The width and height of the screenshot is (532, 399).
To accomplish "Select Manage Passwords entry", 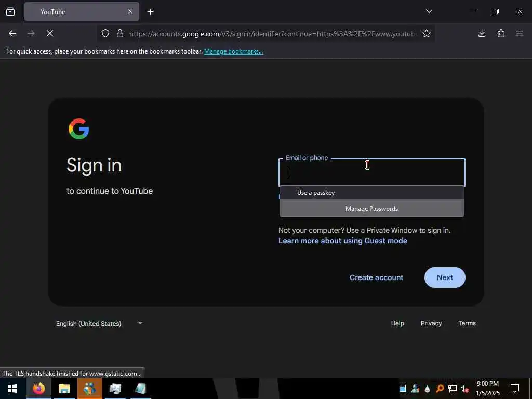I will 372,209.
